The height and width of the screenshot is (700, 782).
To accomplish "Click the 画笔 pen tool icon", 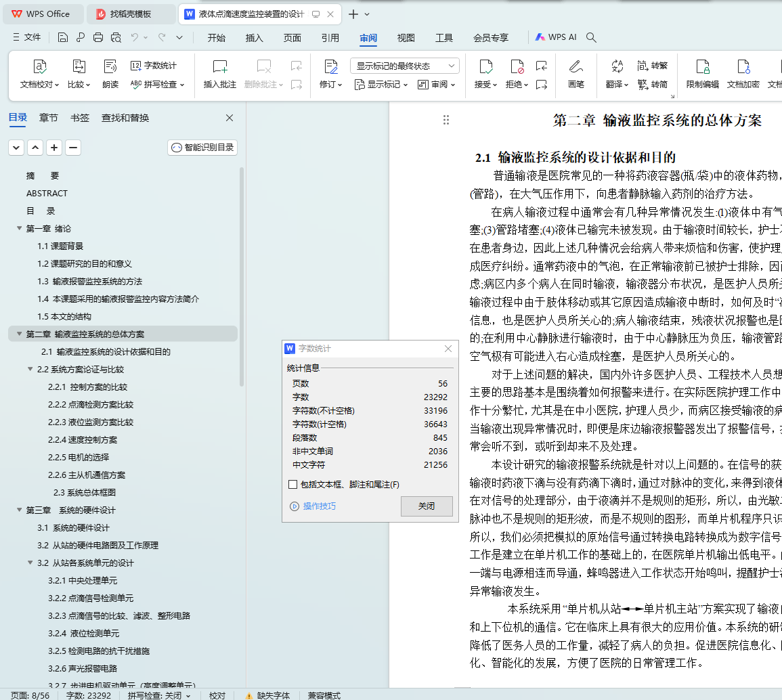I will [575, 66].
